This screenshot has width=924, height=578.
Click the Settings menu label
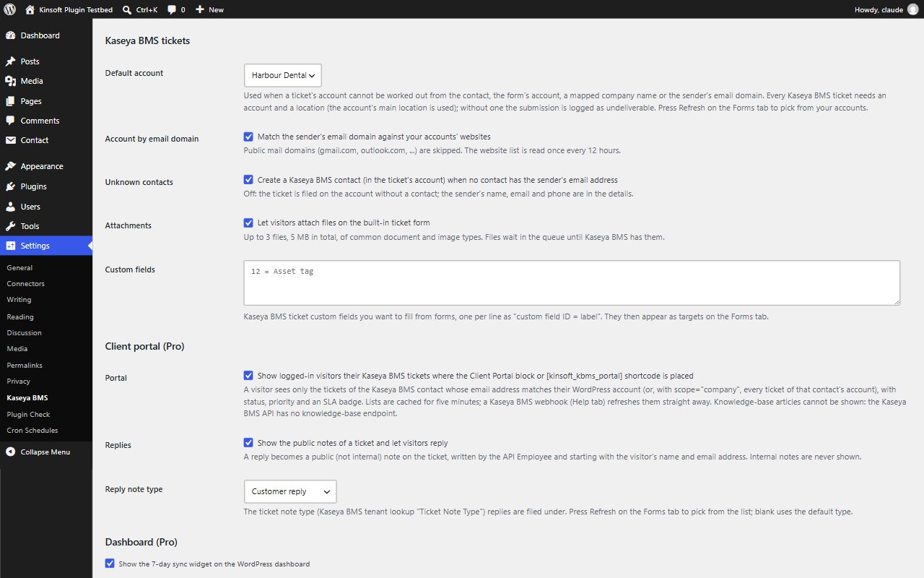35,246
